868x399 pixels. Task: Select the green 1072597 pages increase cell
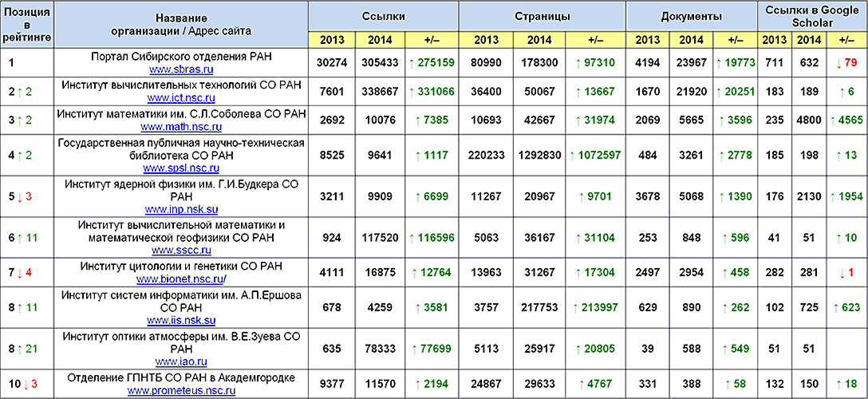pos(596,154)
